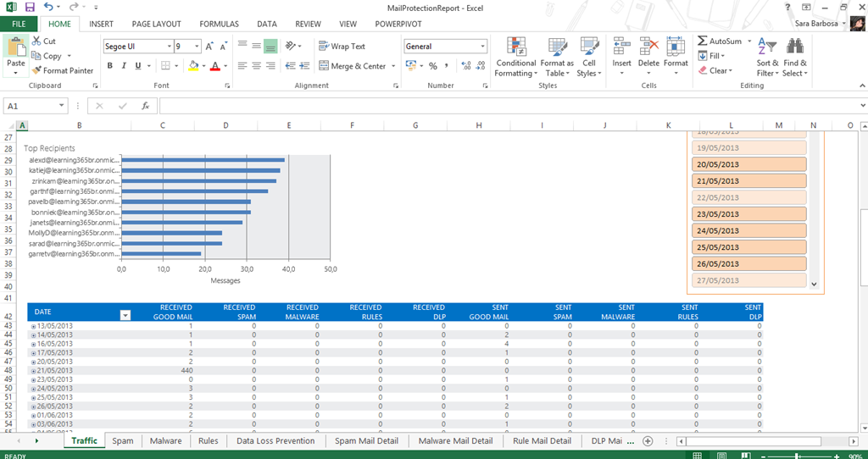Screen dimensions: 868x459
Task: Click the Delete cells icon
Action: [648, 47]
